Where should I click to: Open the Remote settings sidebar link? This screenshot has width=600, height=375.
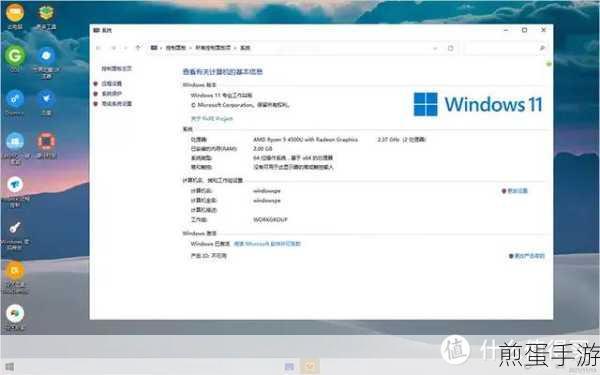[x=111, y=83]
